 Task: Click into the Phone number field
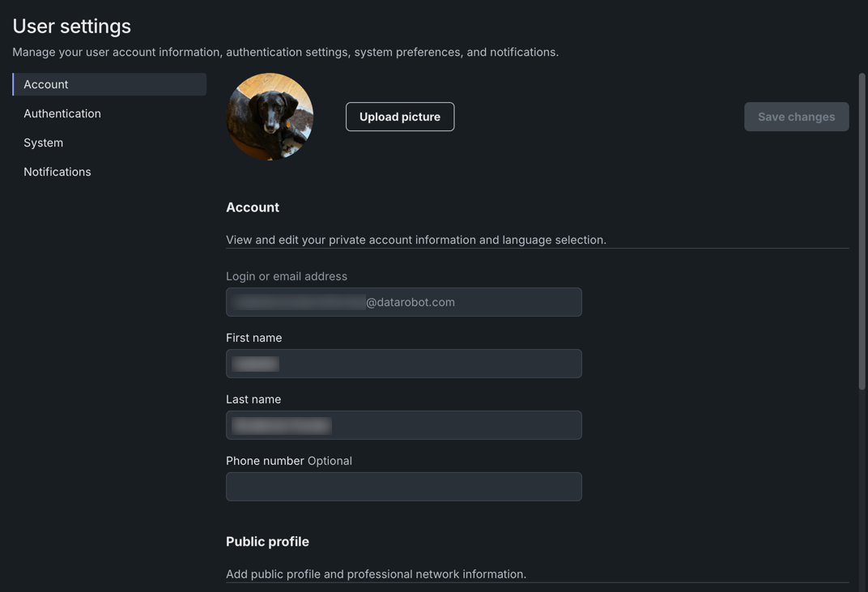click(x=403, y=487)
